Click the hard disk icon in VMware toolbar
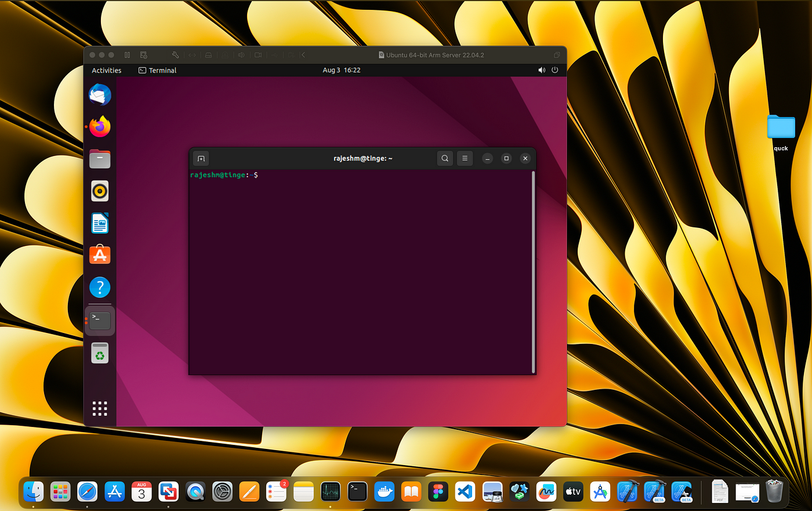This screenshot has height=511, width=812. (x=208, y=55)
